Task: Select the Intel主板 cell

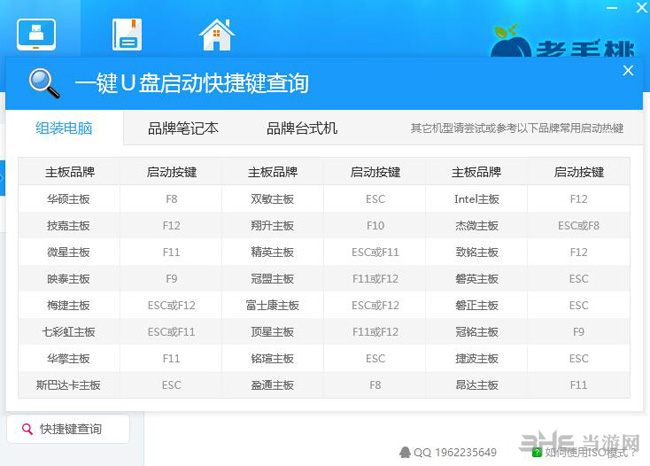Action: (x=477, y=199)
